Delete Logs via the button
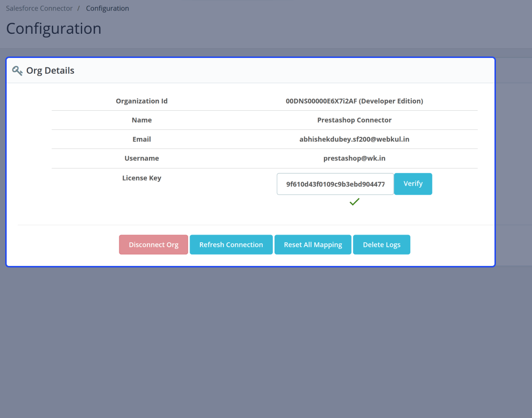Screen dimensions: 532x418 [382, 245]
